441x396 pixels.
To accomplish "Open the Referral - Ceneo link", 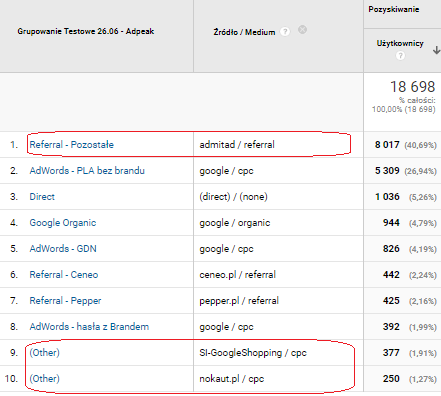I will pyautogui.click(x=64, y=275).
